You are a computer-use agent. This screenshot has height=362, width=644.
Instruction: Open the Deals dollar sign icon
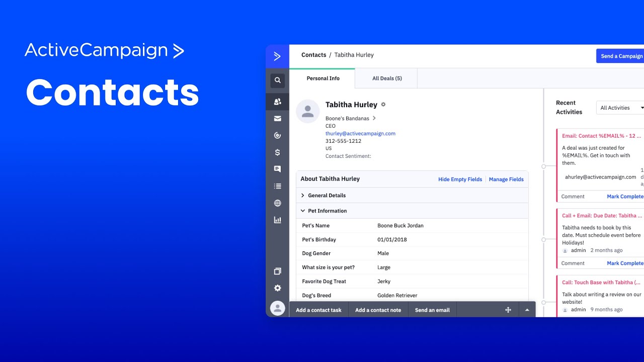(277, 152)
